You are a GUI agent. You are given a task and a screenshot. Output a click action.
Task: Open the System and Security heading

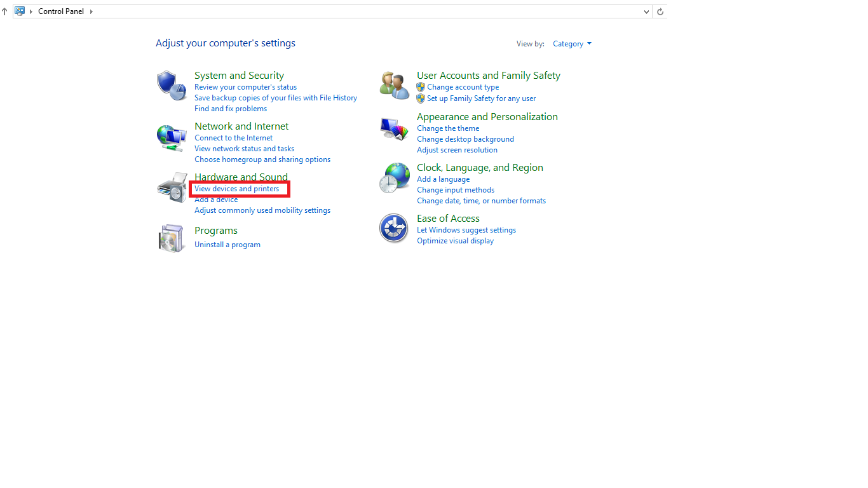click(239, 76)
